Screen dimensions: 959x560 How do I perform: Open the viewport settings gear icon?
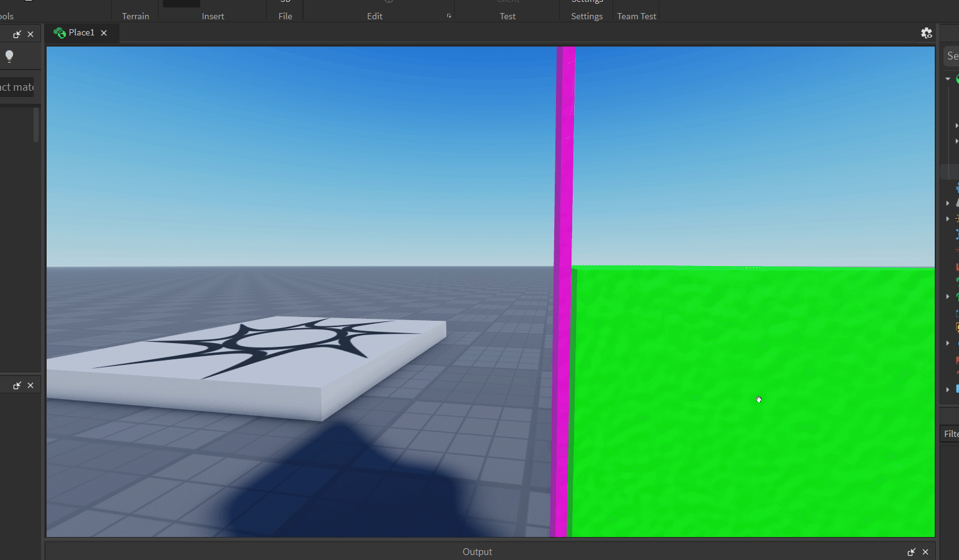[927, 33]
